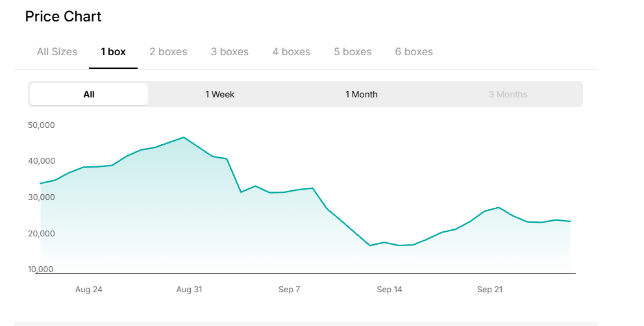This screenshot has height=326, width=644.
Task: Click the Sep 14 x-axis label
Action: tap(390, 290)
